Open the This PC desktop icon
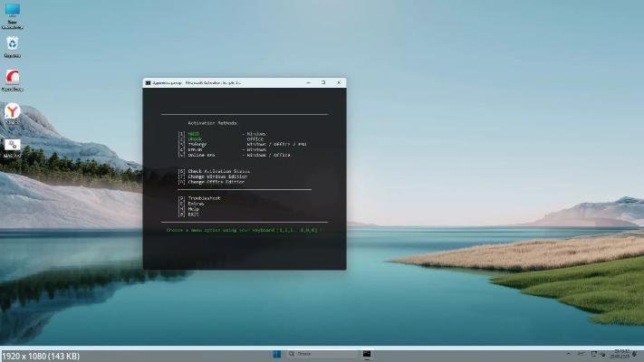The image size is (644, 362). [x=13, y=15]
